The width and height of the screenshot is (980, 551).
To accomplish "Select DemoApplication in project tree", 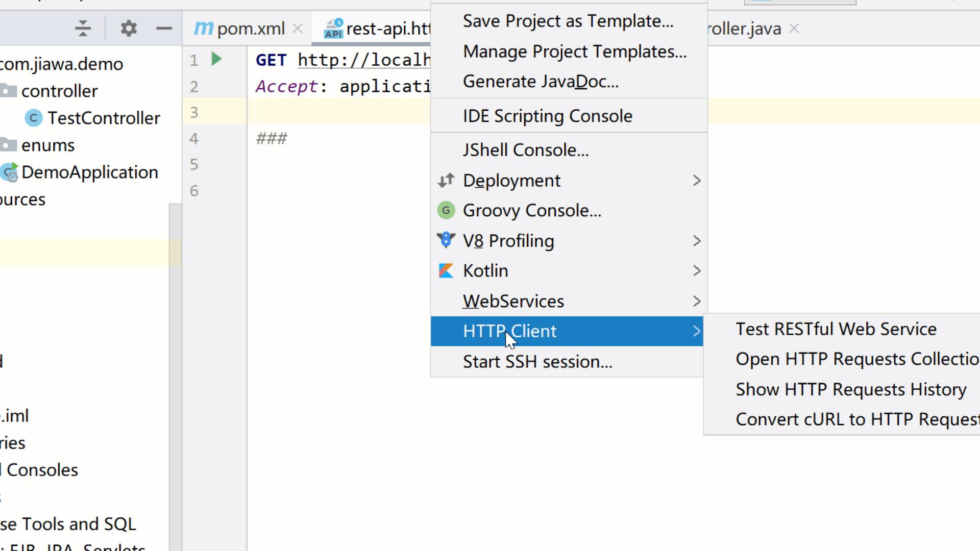I will 89,172.
